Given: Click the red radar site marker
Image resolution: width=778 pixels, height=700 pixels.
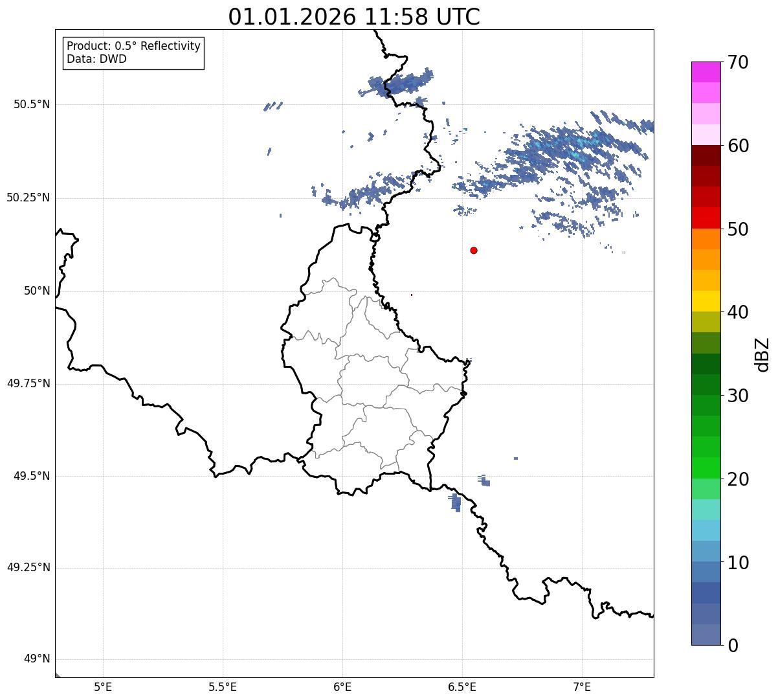Looking at the screenshot, I should pyautogui.click(x=474, y=250).
